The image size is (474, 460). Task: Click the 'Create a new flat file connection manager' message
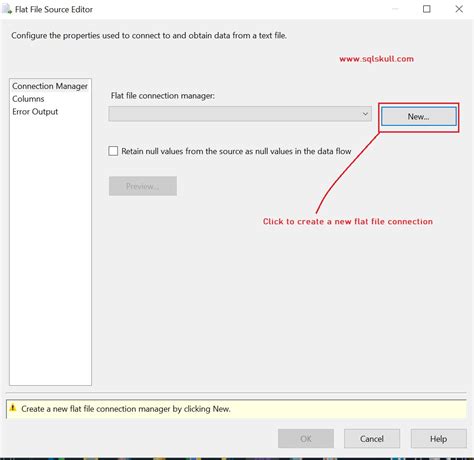[x=126, y=409]
